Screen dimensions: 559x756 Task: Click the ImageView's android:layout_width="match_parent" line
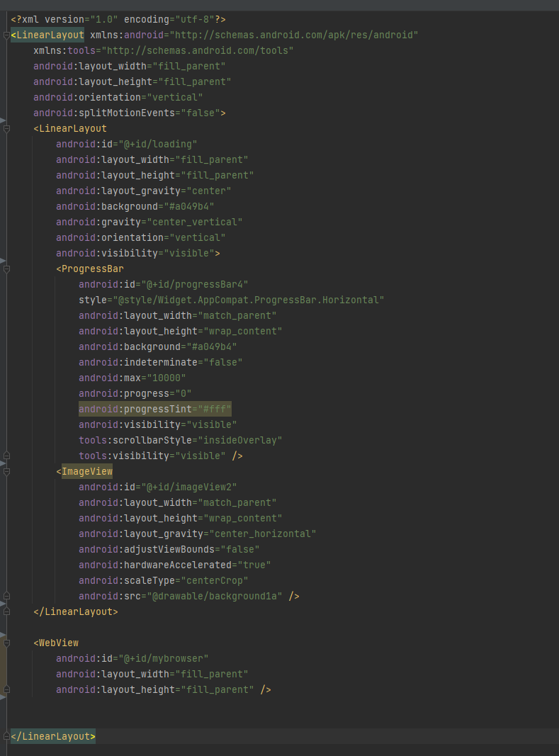tap(178, 502)
